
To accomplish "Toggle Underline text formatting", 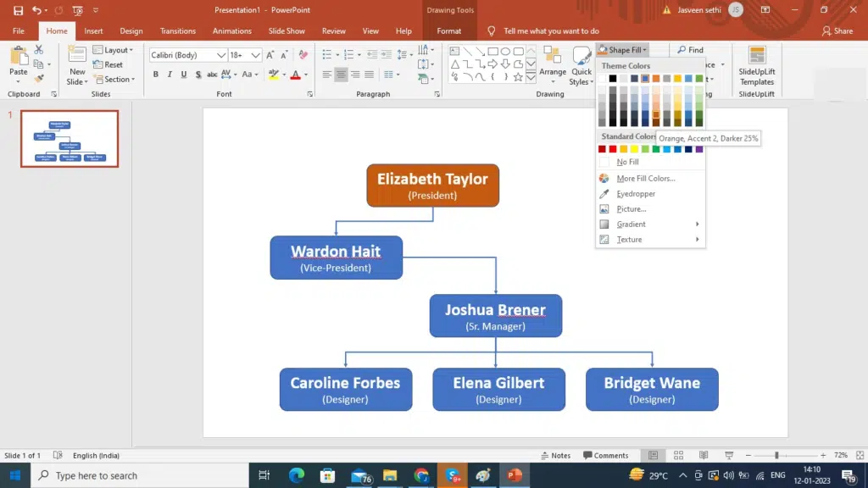I will click(183, 75).
